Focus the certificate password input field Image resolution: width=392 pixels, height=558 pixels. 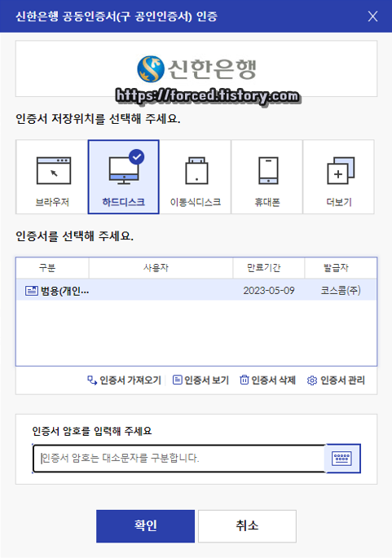[179, 459]
